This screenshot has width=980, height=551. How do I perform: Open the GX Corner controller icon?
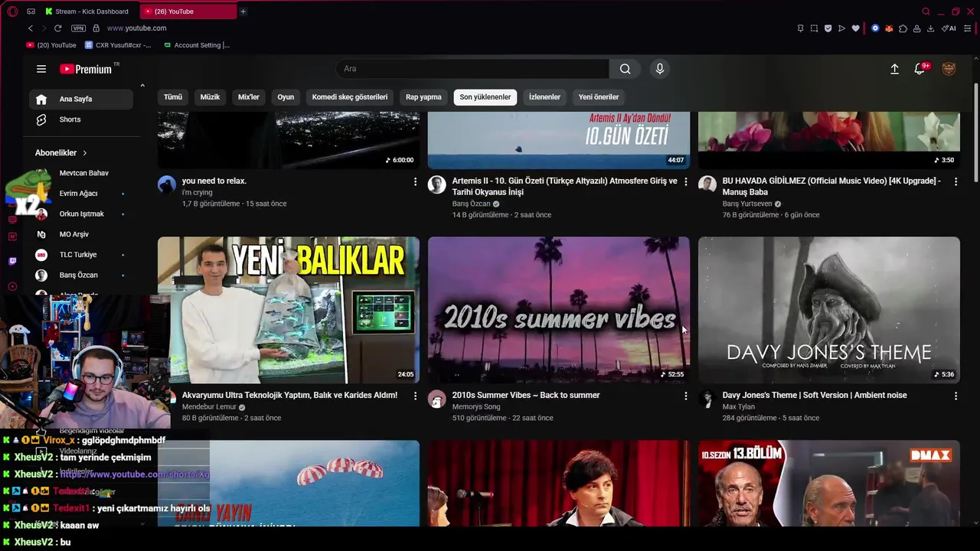(31, 11)
